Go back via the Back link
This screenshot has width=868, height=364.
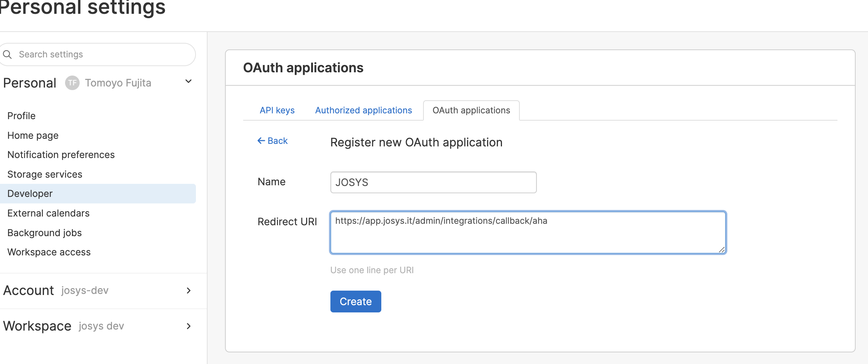(x=277, y=141)
